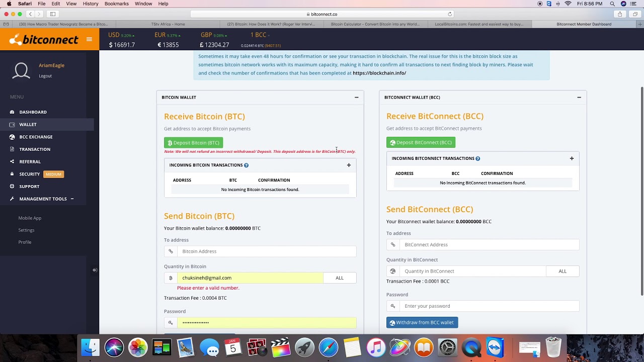Collapse the Bitcoin Wallet panel

[x=356, y=98]
